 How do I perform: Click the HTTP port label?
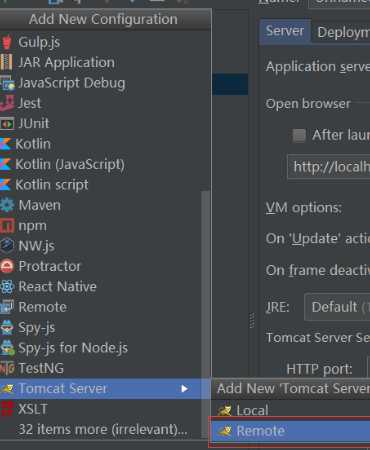click(319, 369)
